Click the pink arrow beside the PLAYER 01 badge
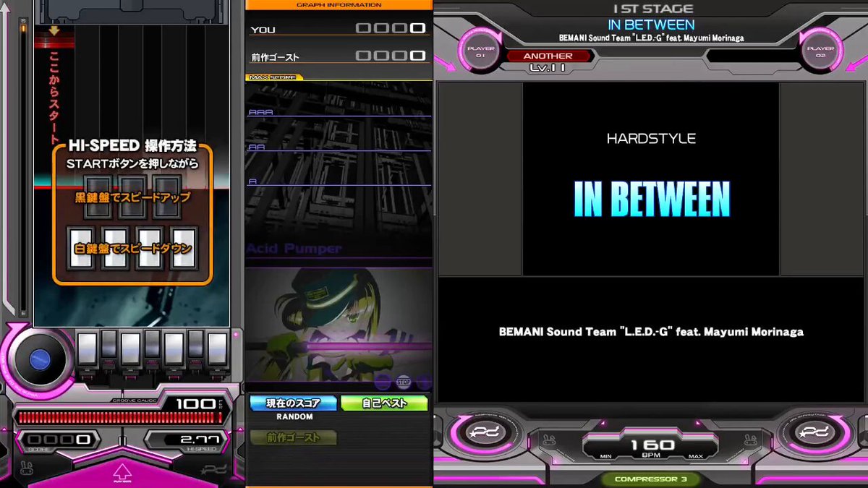The height and width of the screenshot is (488, 868). [446, 64]
